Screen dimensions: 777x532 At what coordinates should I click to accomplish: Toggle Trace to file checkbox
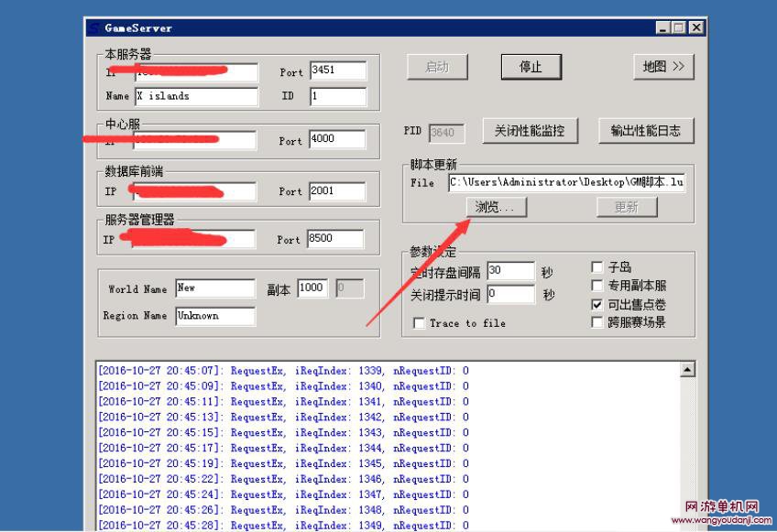coord(419,323)
